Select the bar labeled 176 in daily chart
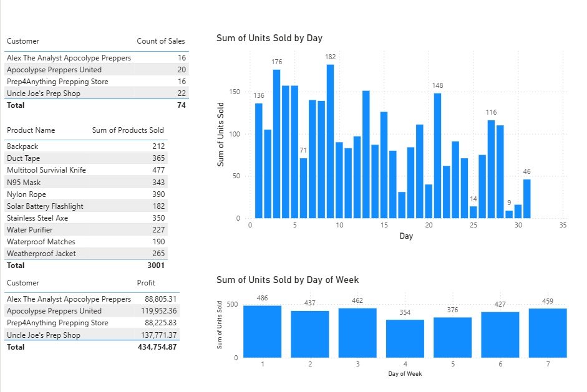Image resolution: width=587 pixels, height=392 pixels. (276, 145)
